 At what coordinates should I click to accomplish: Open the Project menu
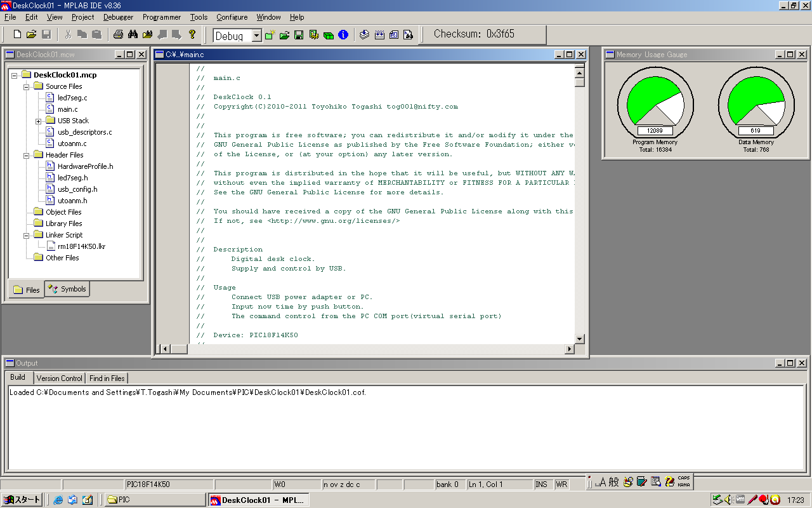coord(82,17)
